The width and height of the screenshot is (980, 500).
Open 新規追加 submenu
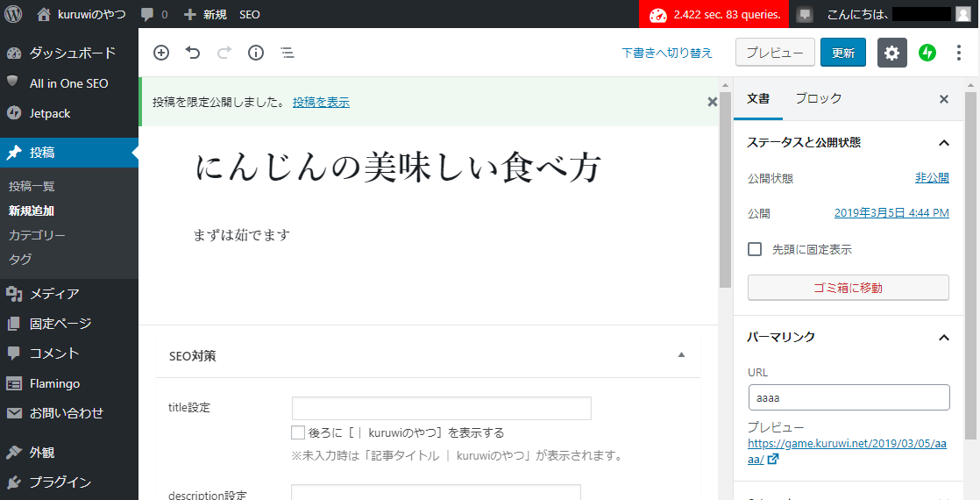(x=32, y=211)
